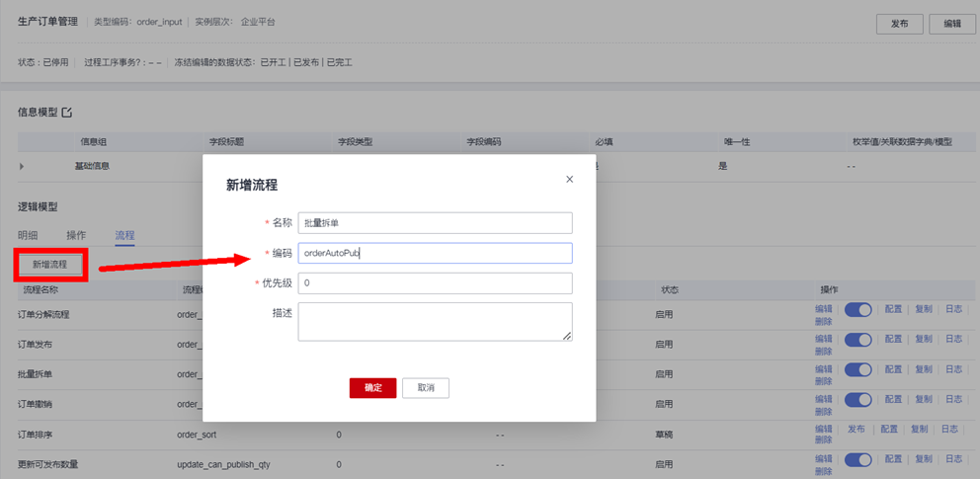Click the 编码 input field

pyautogui.click(x=435, y=253)
